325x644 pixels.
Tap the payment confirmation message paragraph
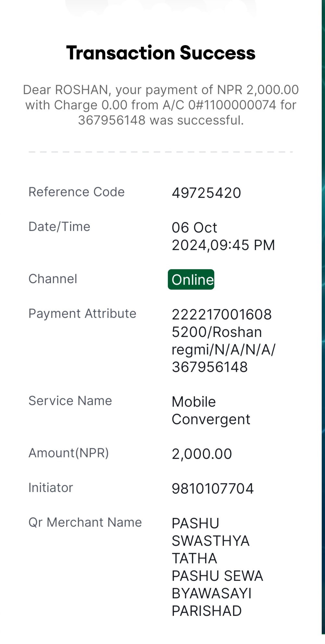click(x=161, y=105)
